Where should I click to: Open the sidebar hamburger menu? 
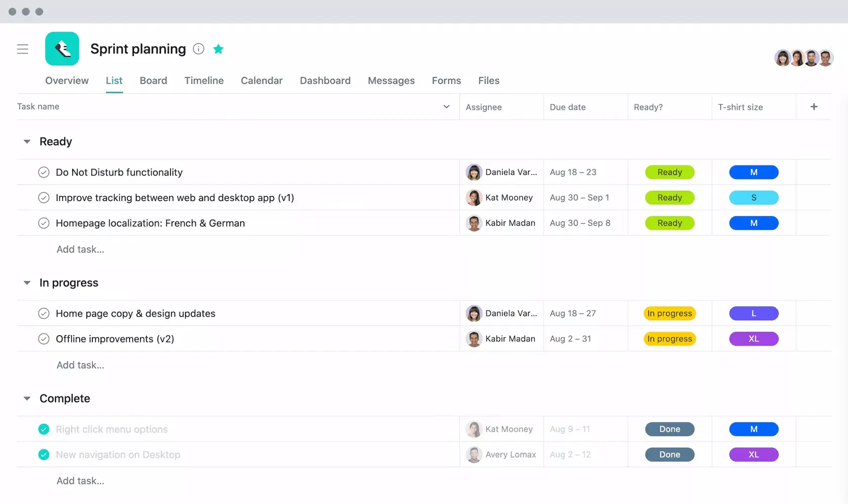tap(23, 49)
